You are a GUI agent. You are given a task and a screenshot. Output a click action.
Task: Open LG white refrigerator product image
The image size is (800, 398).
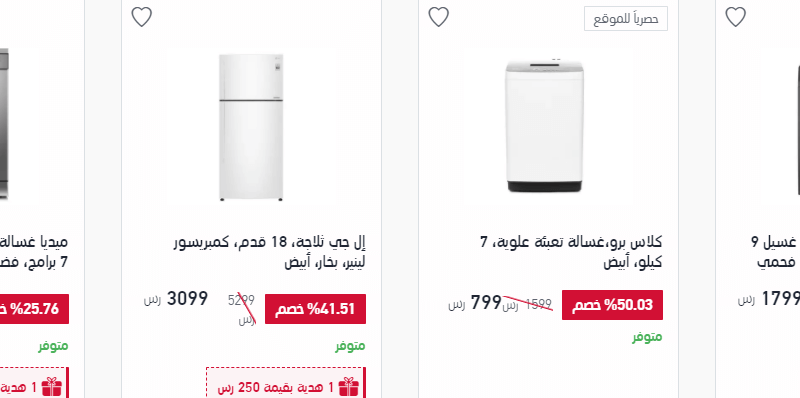click(251, 127)
